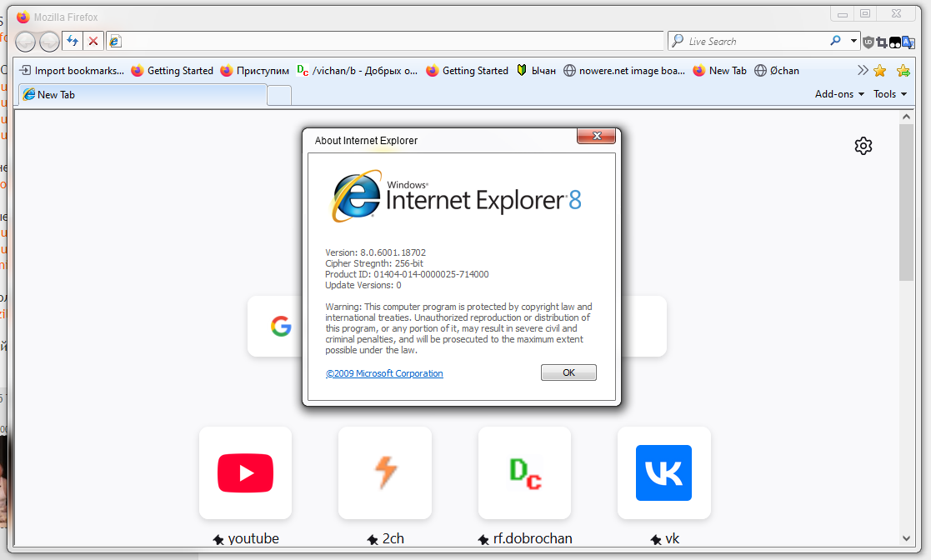This screenshot has height=560, width=931.
Task: Click the crop screenshot extension icon
Action: tap(882, 42)
